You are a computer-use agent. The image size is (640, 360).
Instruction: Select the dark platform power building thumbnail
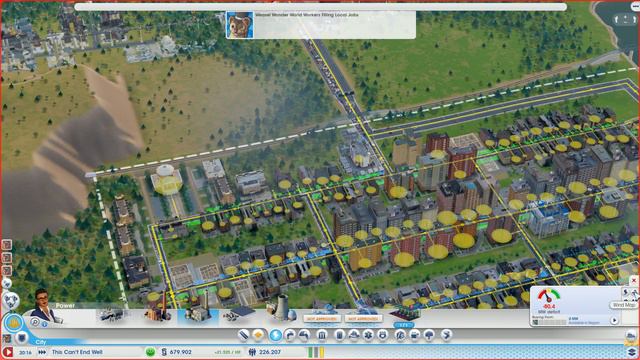[x=404, y=314]
